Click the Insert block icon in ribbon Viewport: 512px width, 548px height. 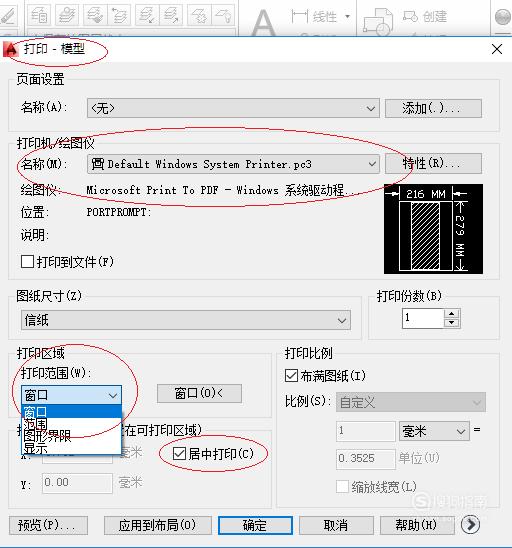click(378, 22)
